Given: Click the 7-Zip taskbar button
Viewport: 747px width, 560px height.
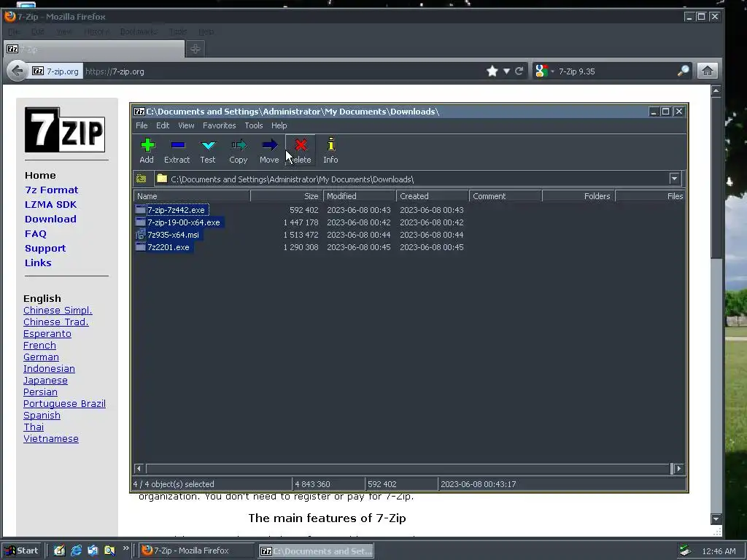Looking at the screenshot, I should (x=316, y=551).
